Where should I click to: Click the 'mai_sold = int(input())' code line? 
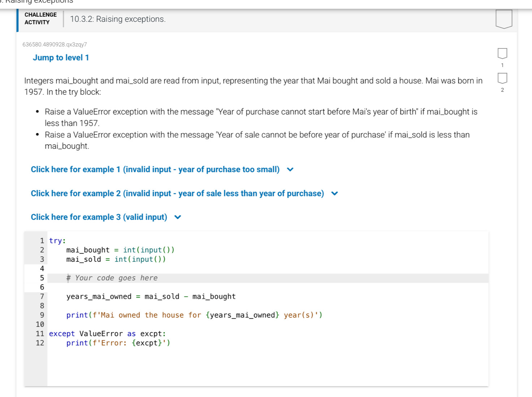[116, 260]
